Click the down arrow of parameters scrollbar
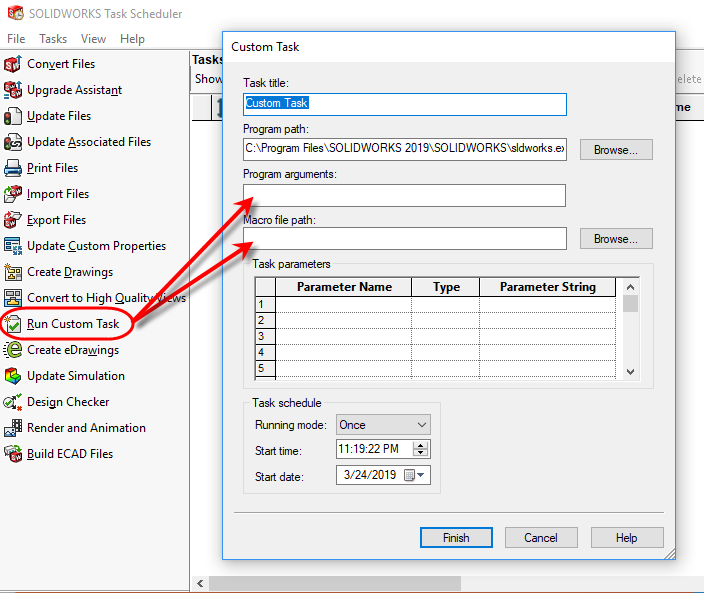The height and width of the screenshot is (593, 704). [x=630, y=372]
